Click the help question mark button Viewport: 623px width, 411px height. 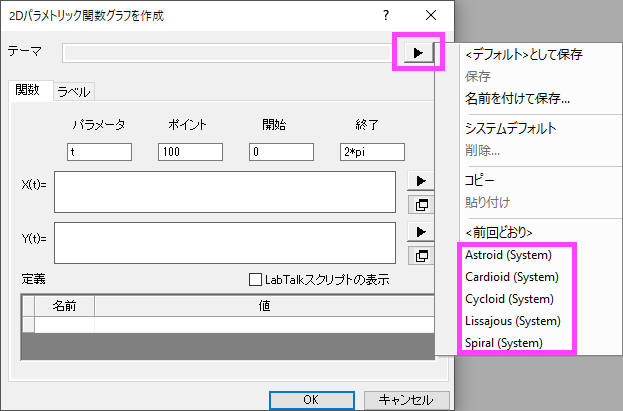click(x=386, y=15)
